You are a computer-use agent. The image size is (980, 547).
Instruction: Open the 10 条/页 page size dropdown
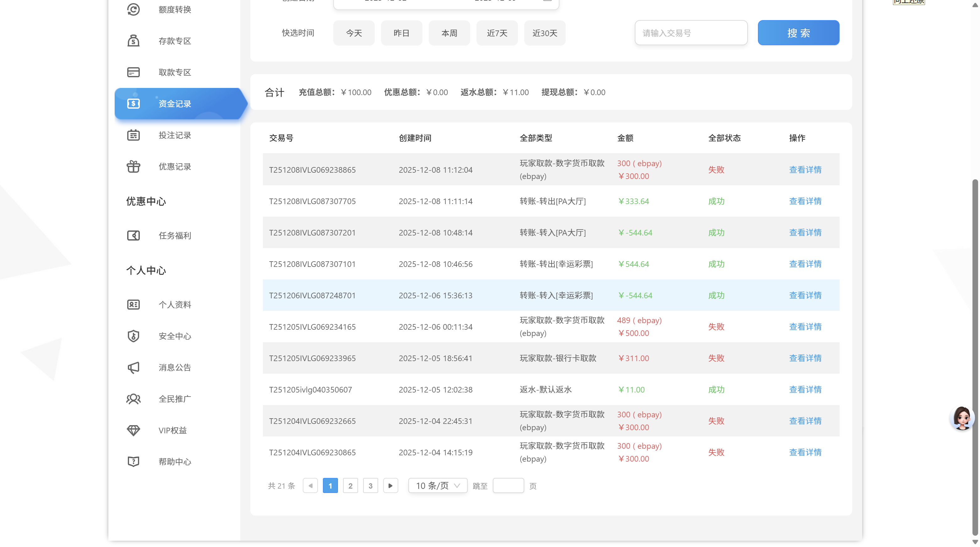438,485
